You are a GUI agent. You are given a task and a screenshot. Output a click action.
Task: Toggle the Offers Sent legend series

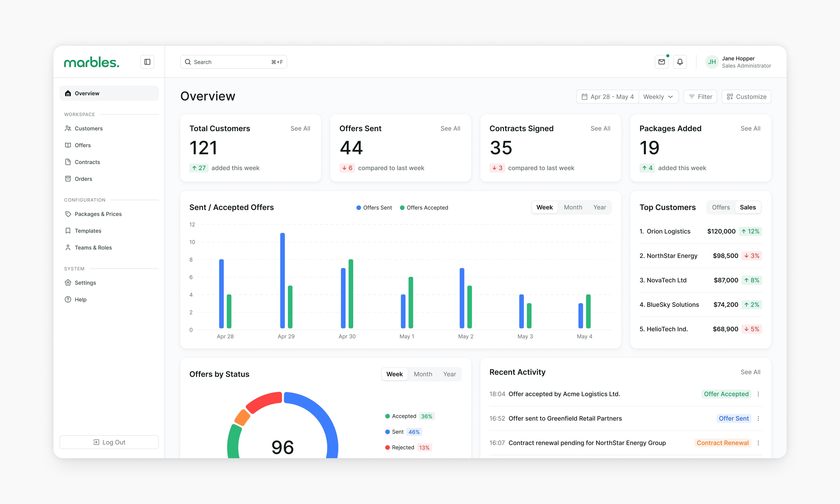[x=374, y=208]
